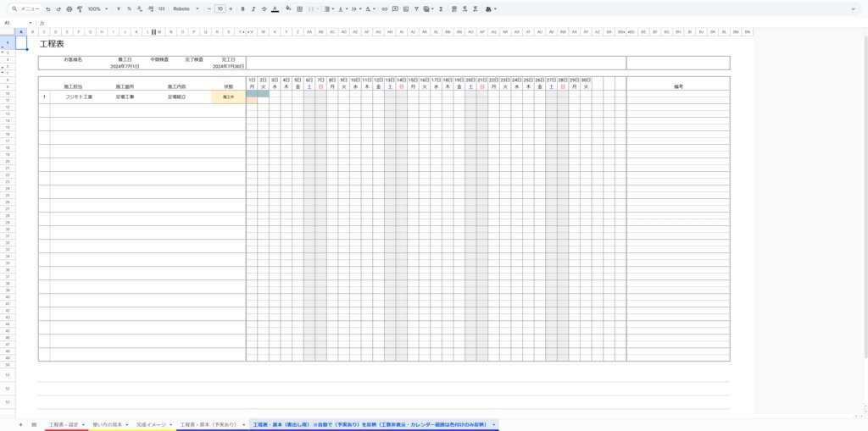
Task: Collapse the toolbar with the chevron
Action: [x=853, y=9]
